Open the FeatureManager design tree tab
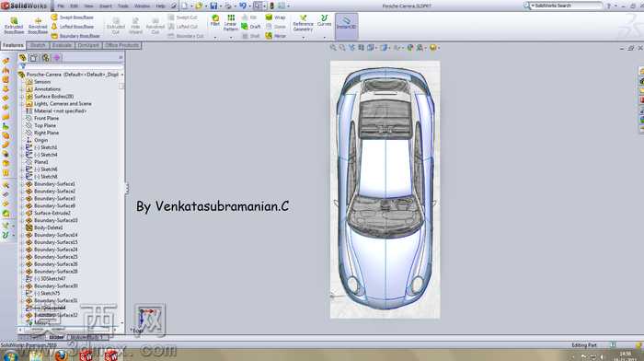The height and width of the screenshot is (361, 644). point(23,58)
